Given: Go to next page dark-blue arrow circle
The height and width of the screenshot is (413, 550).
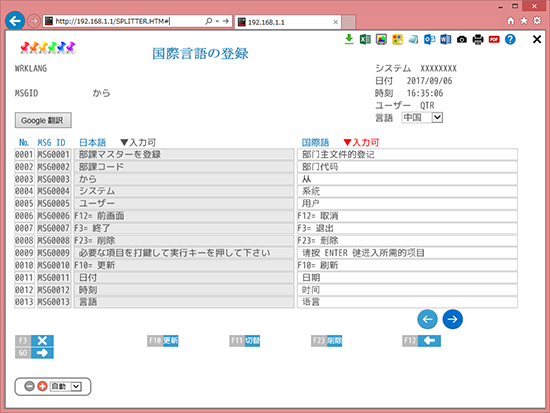Looking at the screenshot, I should coord(452,319).
